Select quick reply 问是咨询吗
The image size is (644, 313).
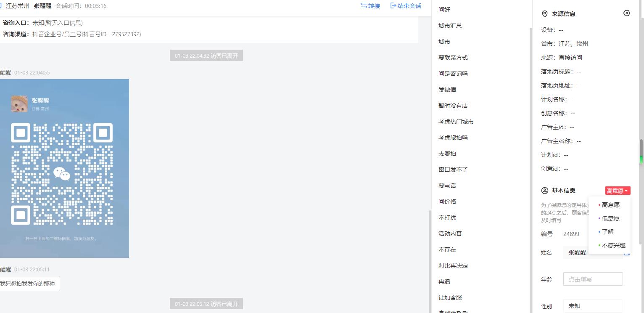[x=453, y=74]
